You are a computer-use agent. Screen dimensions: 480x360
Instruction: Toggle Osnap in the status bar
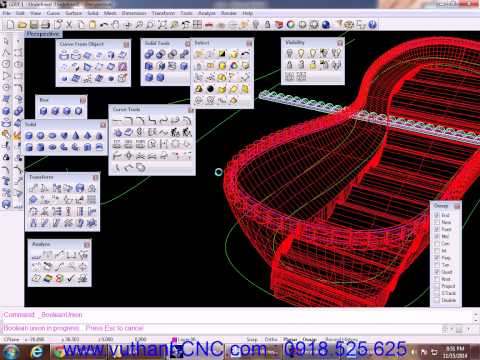[310, 339]
